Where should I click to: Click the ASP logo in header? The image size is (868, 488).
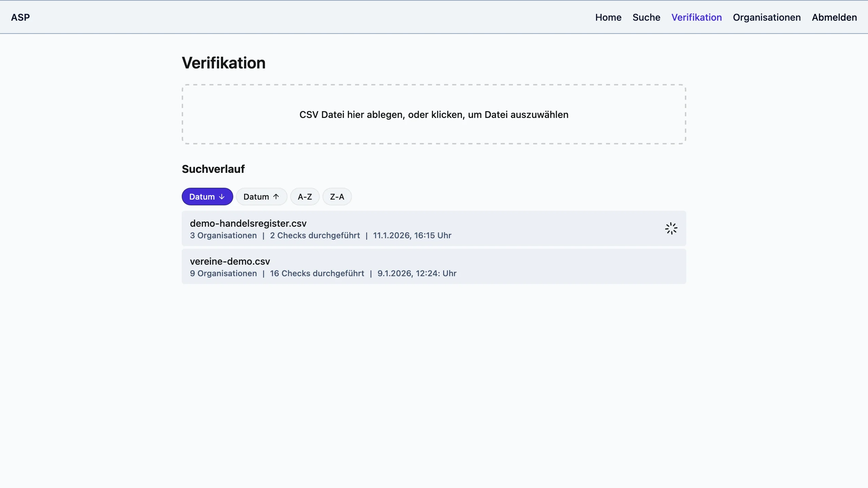(20, 17)
